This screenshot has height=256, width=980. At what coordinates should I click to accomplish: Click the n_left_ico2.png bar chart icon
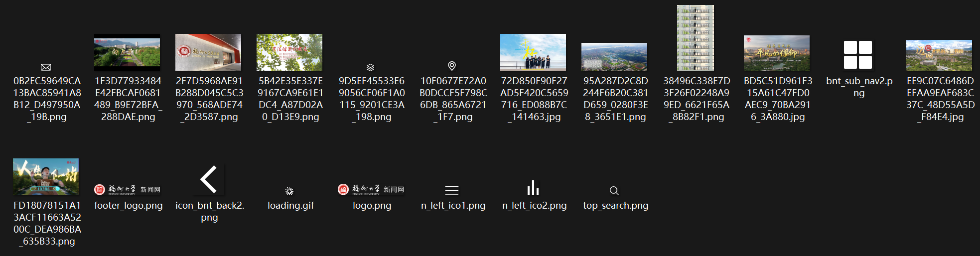click(533, 188)
